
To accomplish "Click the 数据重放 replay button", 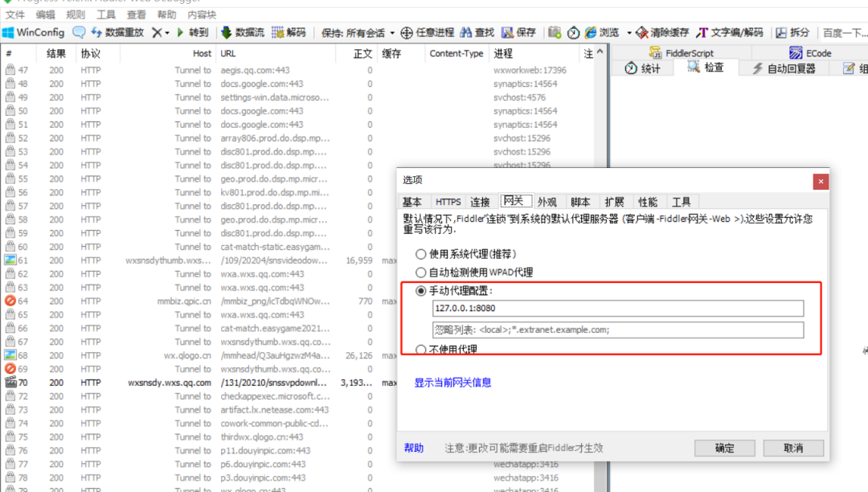I will pos(117,33).
